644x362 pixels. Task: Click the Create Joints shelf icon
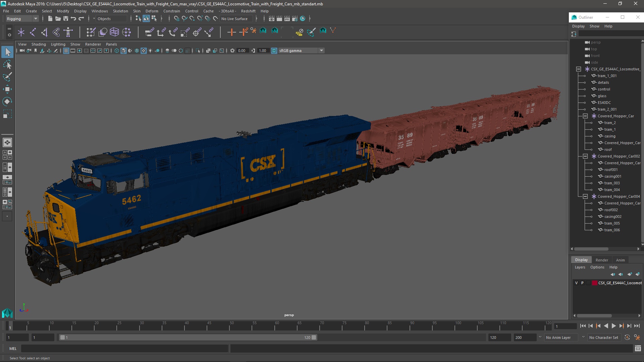[x=33, y=32]
